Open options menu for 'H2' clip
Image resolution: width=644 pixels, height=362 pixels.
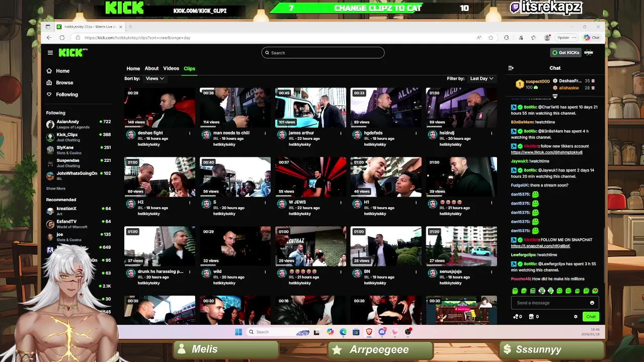(x=190, y=203)
